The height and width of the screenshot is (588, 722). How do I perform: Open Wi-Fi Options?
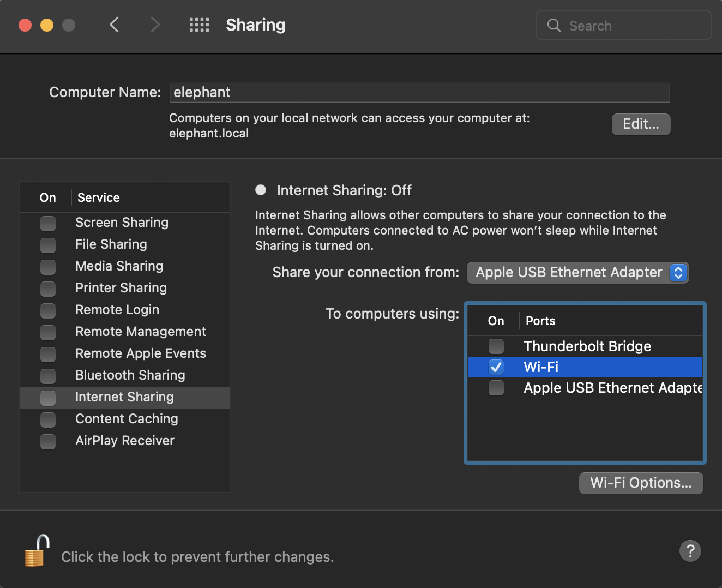click(641, 483)
